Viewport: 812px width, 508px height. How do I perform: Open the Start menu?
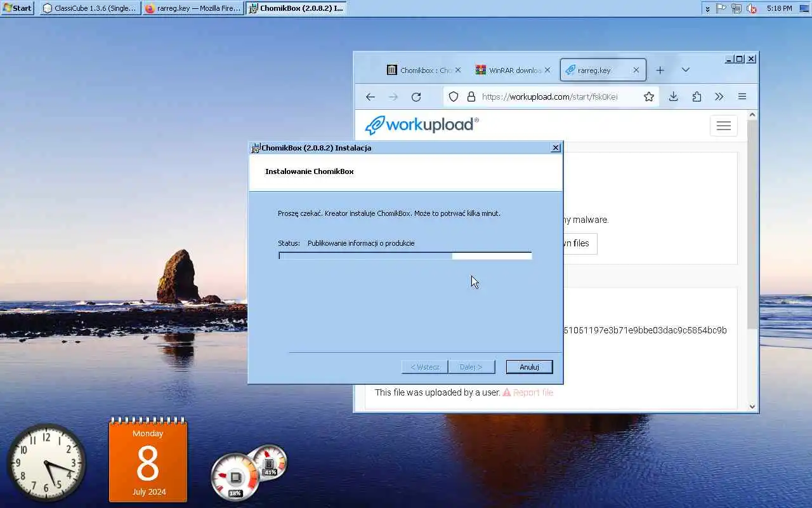coord(17,8)
